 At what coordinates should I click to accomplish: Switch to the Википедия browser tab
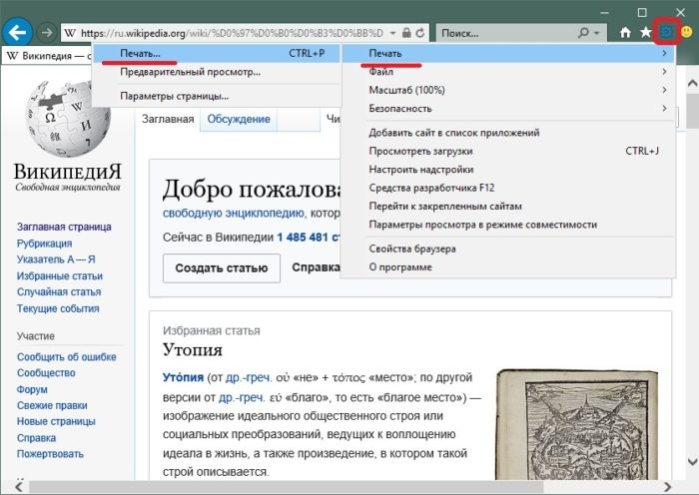(47, 56)
